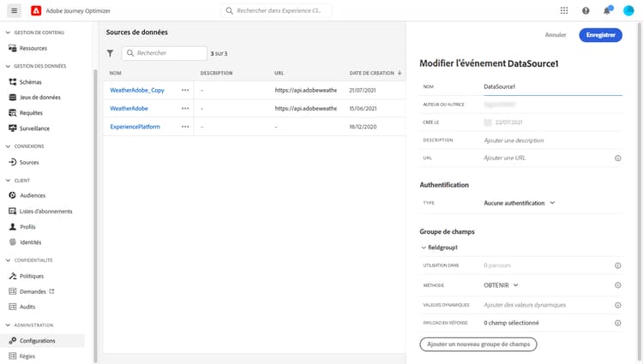The image size is (643, 364).
Task: Collapse Administration section
Action: (x=8, y=325)
